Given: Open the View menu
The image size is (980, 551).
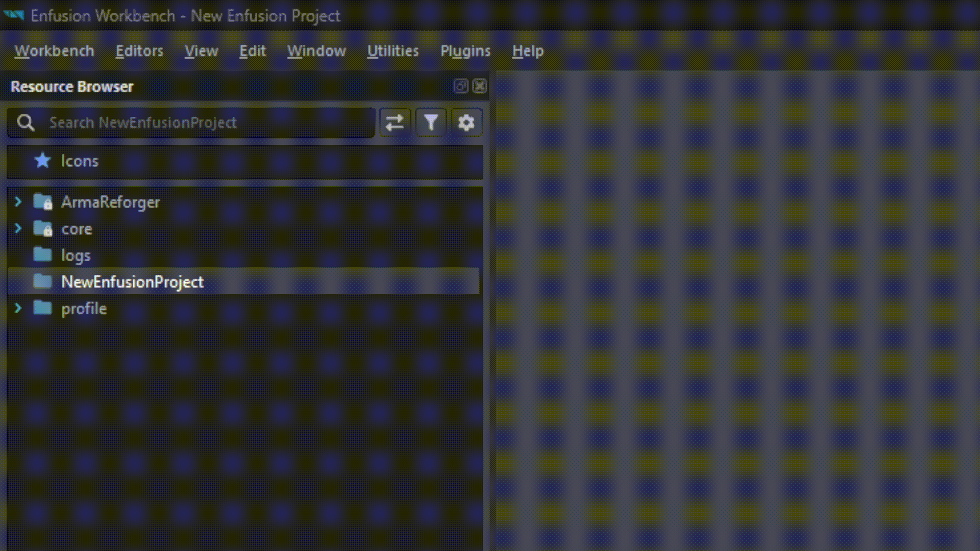Looking at the screenshot, I should click(x=202, y=51).
